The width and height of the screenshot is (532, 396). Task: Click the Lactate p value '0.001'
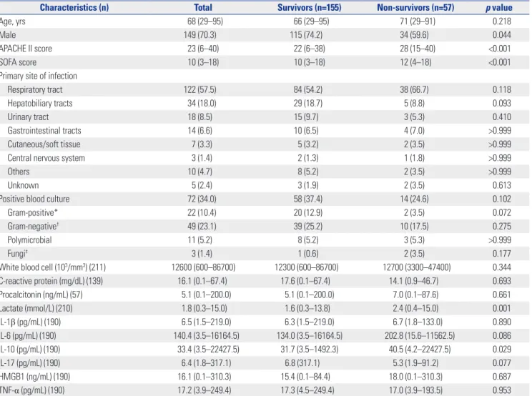[502, 309]
